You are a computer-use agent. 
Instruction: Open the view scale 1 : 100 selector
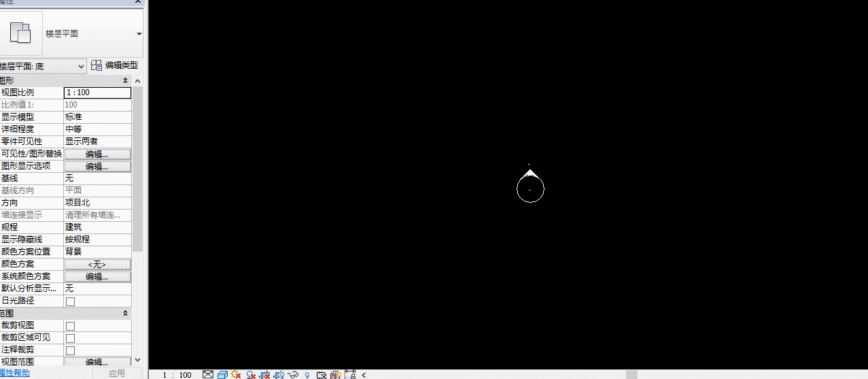coord(177,375)
